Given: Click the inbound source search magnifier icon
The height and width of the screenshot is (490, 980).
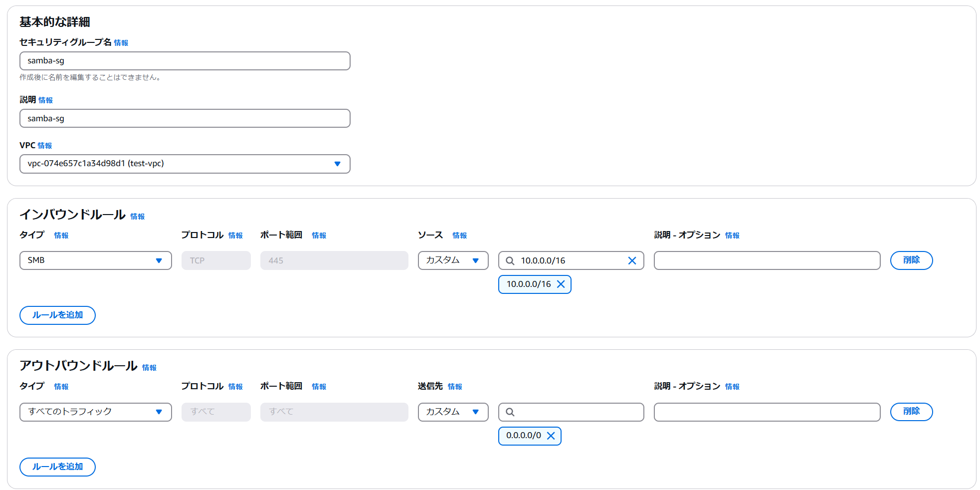Looking at the screenshot, I should pos(510,260).
